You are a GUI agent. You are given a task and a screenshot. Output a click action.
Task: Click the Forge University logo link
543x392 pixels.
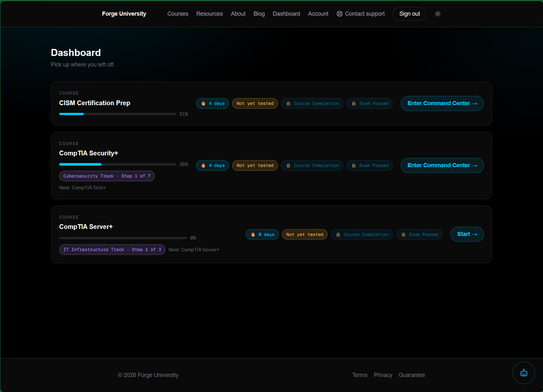click(x=124, y=14)
